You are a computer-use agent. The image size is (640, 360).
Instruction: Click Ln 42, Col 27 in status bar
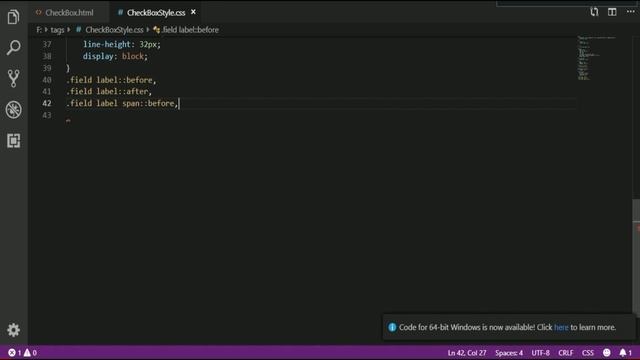pyautogui.click(x=467, y=353)
